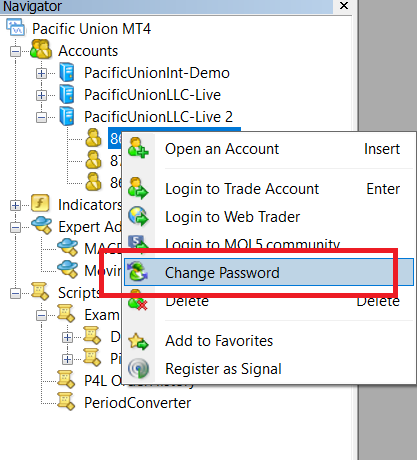Click the Change Password refresh icon
The image size is (417, 460).
tap(137, 272)
